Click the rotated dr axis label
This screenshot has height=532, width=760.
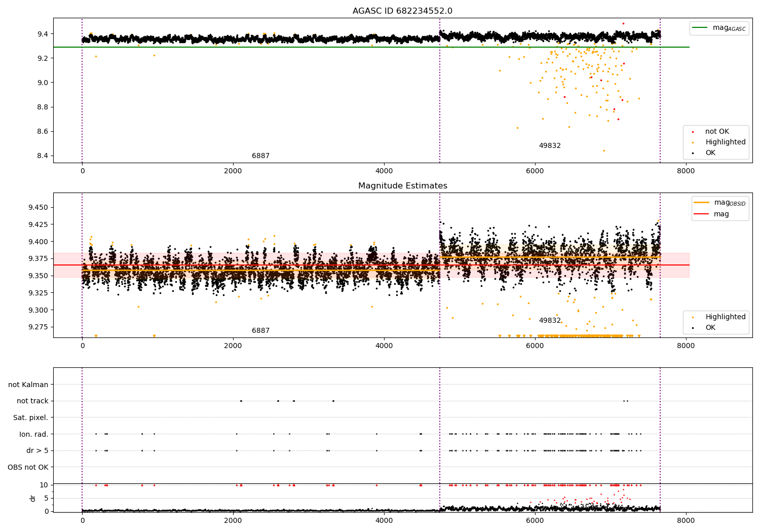click(33, 498)
